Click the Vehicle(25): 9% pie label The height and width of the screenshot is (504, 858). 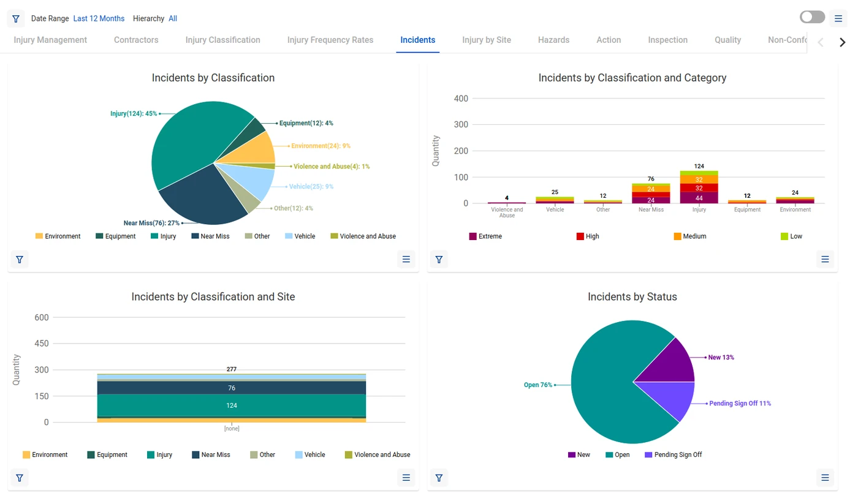311,187
